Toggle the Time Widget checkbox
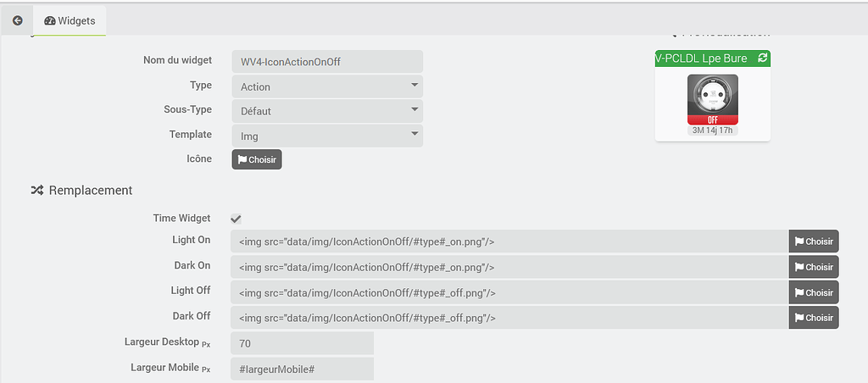Image resolution: width=868 pixels, height=383 pixels. point(236,219)
